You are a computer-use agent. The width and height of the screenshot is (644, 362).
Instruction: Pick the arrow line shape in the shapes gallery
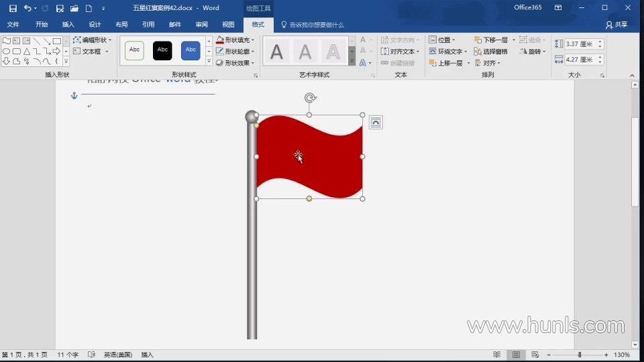pyautogui.click(x=47, y=41)
